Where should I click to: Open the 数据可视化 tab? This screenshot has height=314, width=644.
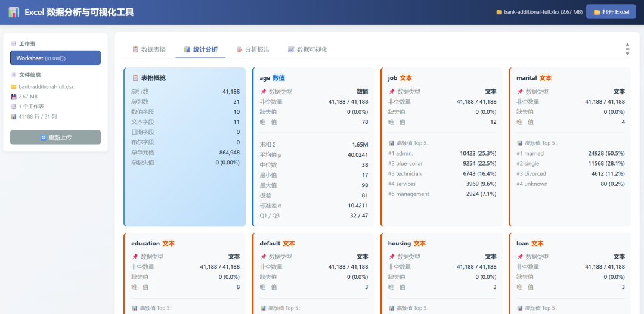coord(308,49)
